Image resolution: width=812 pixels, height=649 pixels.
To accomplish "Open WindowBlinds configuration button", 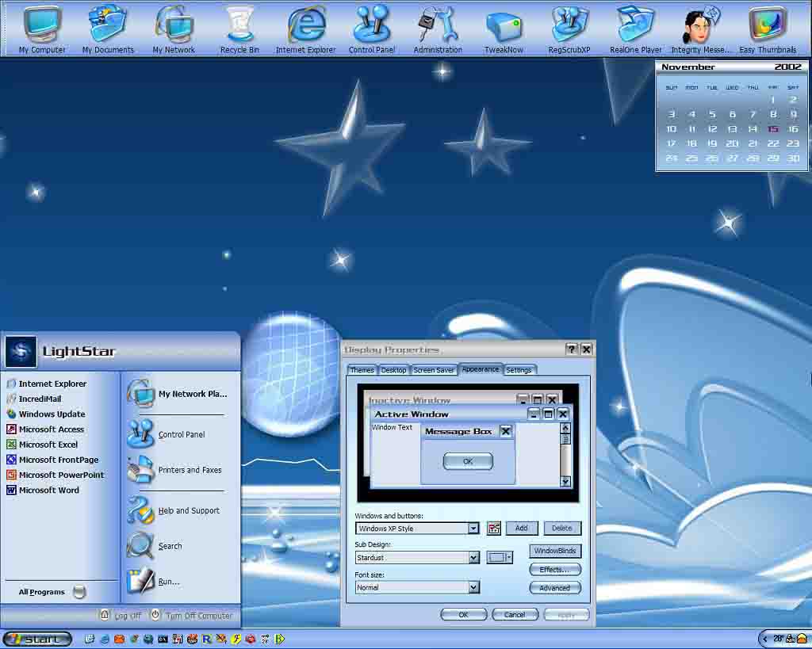I will tap(555, 551).
